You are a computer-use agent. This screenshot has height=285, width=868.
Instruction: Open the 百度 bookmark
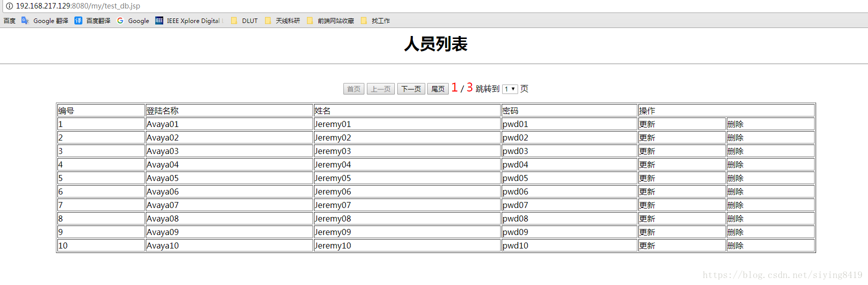(9, 20)
